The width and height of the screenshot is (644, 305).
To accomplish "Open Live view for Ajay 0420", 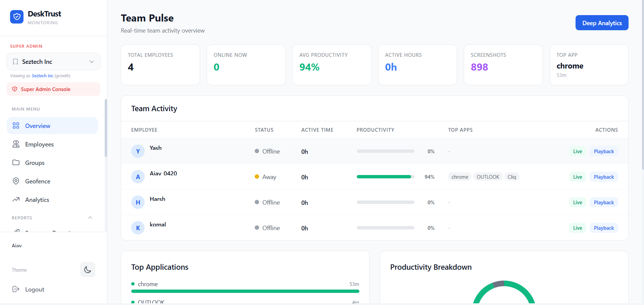I will pyautogui.click(x=578, y=177).
